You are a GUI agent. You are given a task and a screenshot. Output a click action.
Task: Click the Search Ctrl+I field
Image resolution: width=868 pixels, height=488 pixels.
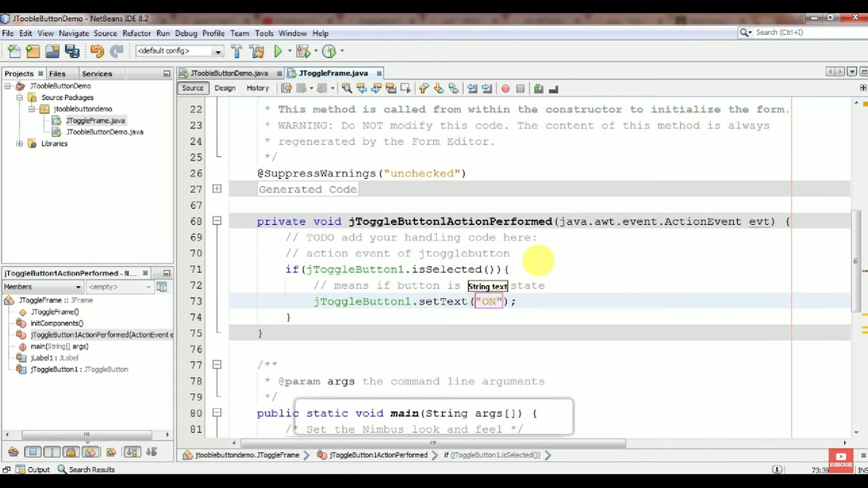click(x=797, y=32)
